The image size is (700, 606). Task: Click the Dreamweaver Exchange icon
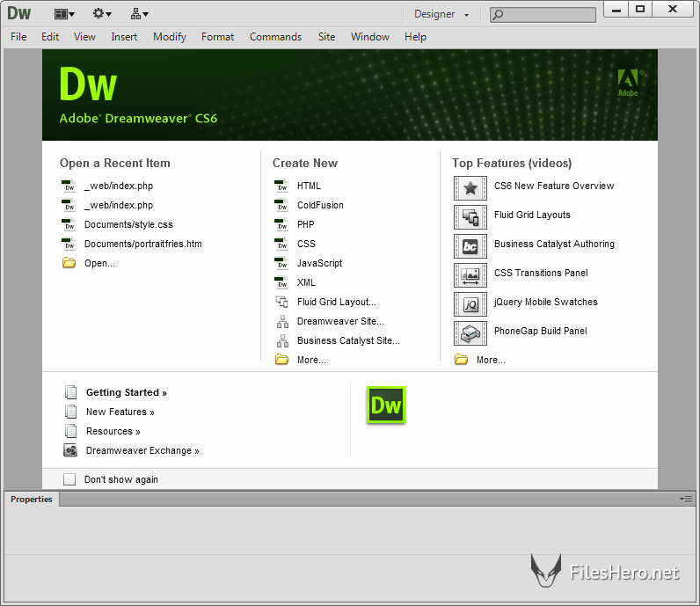[x=70, y=450]
